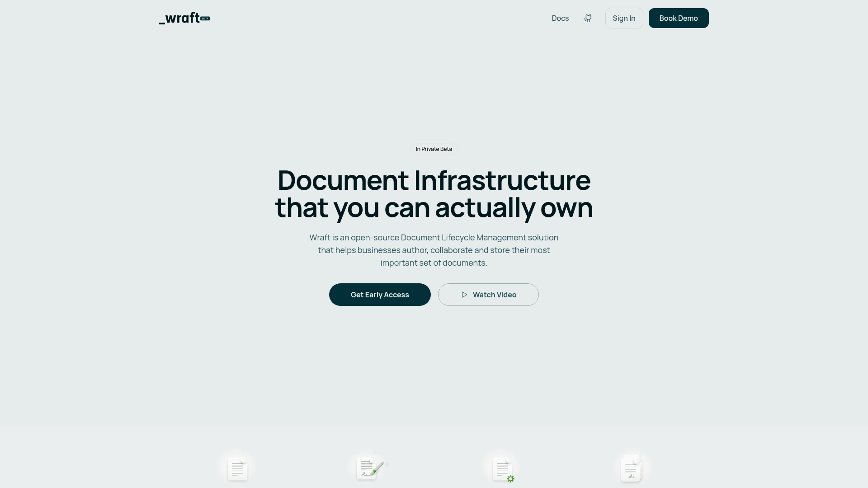Open the wraft beta logo home link

pos(184,18)
